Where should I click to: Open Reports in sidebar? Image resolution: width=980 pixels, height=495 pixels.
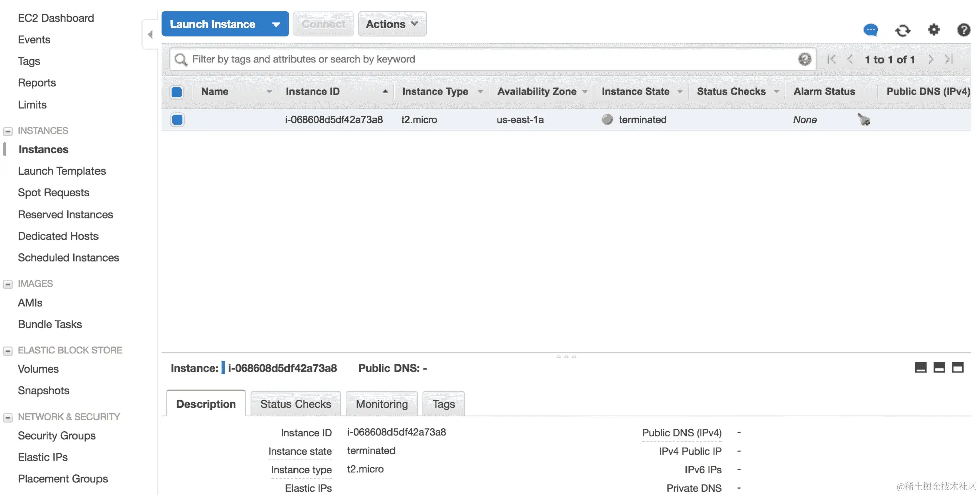coord(37,83)
